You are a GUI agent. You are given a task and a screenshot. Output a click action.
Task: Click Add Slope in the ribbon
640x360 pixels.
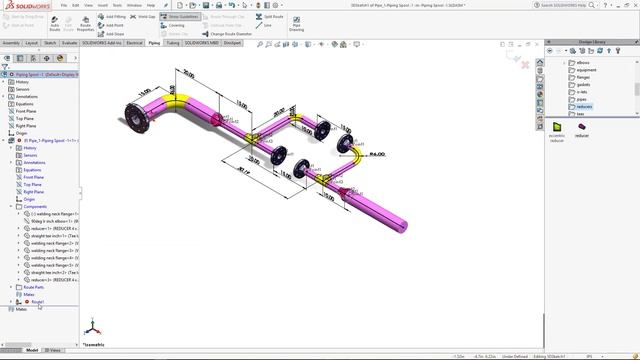coord(111,34)
